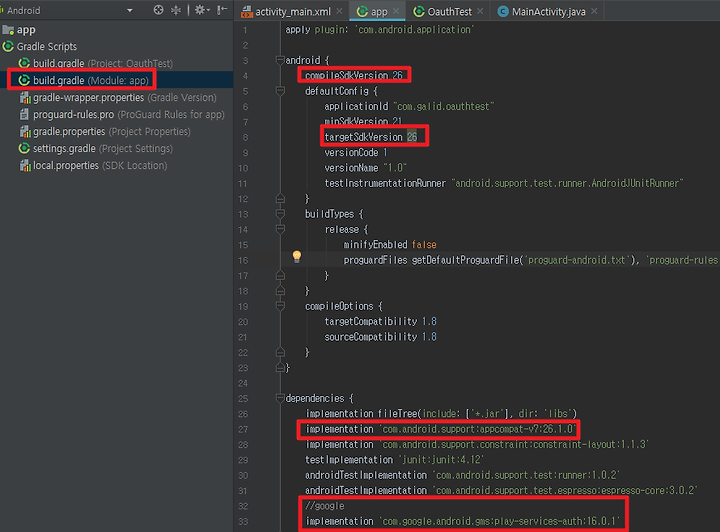Click the versionCode 1 line
Image resolution: width=720 pixels, height=532 pixels.
coord(355,152)
